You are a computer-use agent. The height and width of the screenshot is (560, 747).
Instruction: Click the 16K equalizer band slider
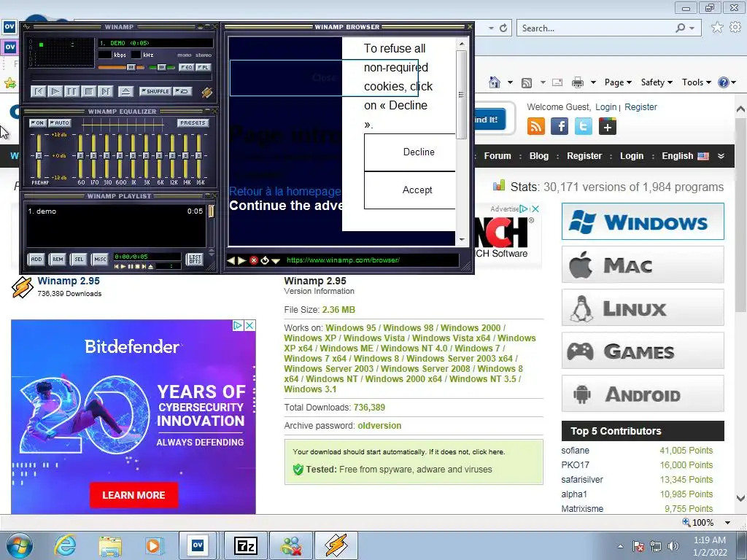coord(198,156)
